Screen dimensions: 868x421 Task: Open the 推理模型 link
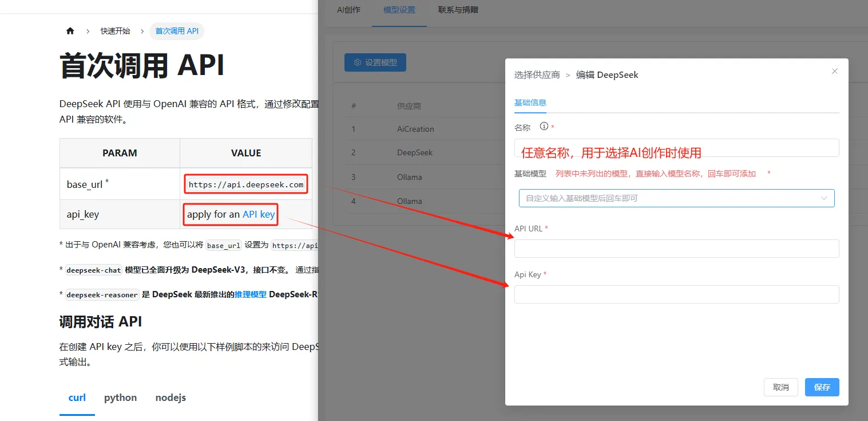tap(251, 294)
